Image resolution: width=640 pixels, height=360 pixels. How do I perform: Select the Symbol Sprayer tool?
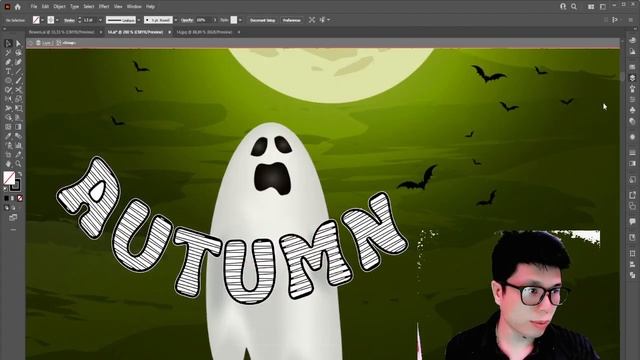[x=8, y=145]
